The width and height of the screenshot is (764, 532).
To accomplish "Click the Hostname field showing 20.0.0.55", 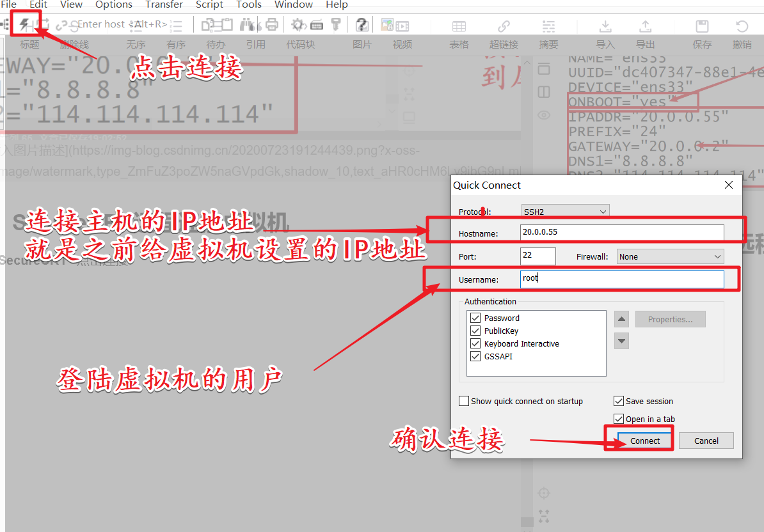I will click(x=622, y=232).
